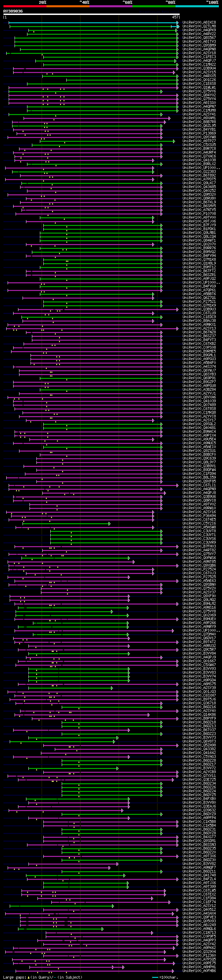
Task: Select the UniRef100_B7FH03 label
Action: pos(199,546)
